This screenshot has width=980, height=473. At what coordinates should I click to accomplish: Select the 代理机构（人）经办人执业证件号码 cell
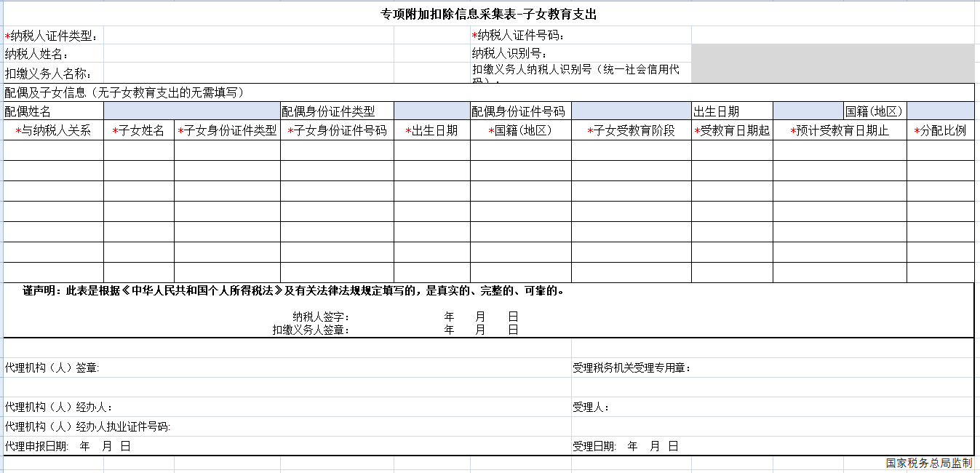[x=287, y=426]
